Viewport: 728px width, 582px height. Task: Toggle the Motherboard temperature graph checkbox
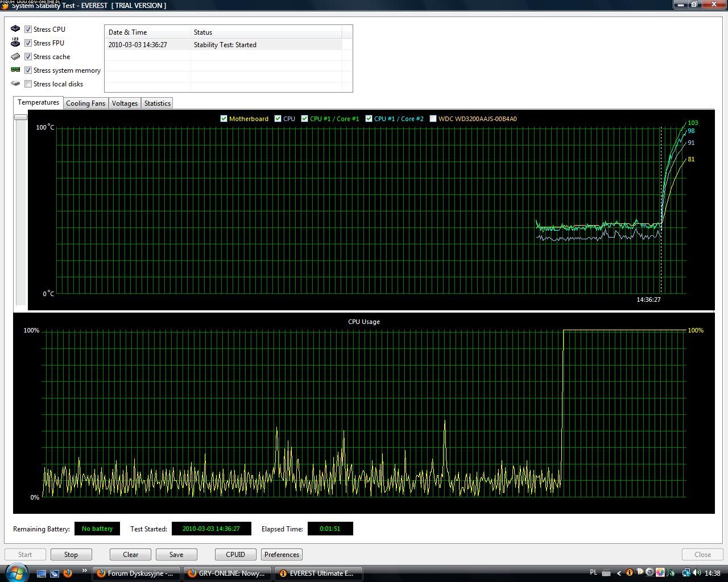[x=224, y=119]
